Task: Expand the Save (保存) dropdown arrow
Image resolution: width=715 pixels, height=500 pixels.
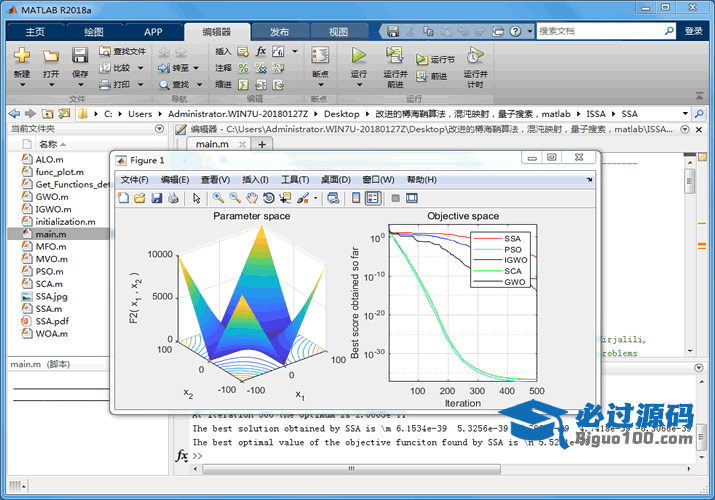Action: (80, 85)
